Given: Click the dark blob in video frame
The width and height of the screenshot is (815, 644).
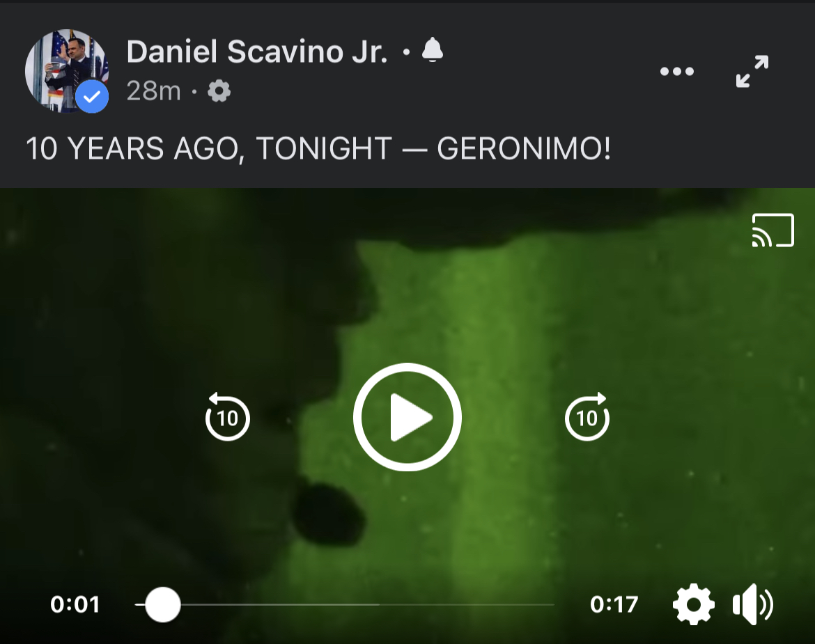Looking at the screenshot, I should 329,515.
